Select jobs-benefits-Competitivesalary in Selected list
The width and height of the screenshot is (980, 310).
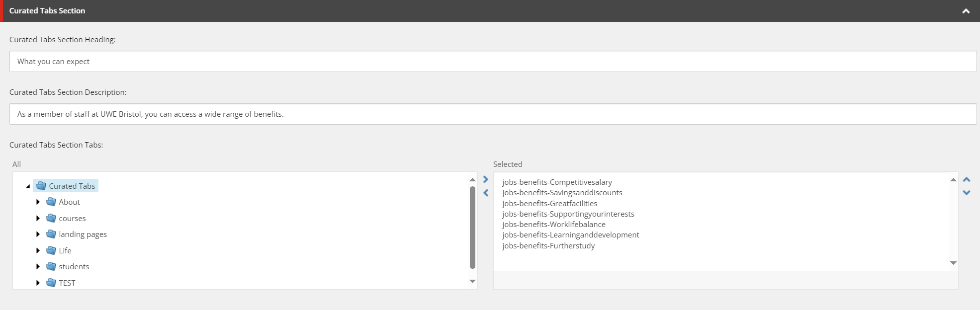[x=557, y=182]
